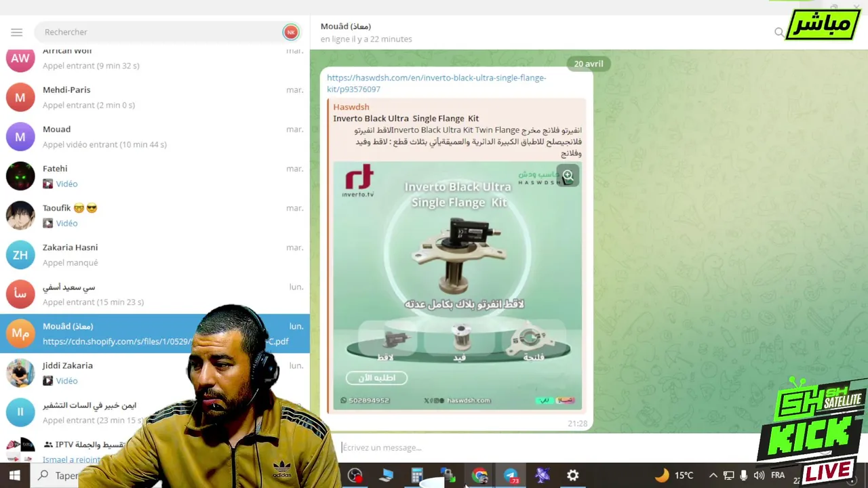Open the remote desktop taskbar icon
This screenshot has height=488, width=868.
coord(386,475)
